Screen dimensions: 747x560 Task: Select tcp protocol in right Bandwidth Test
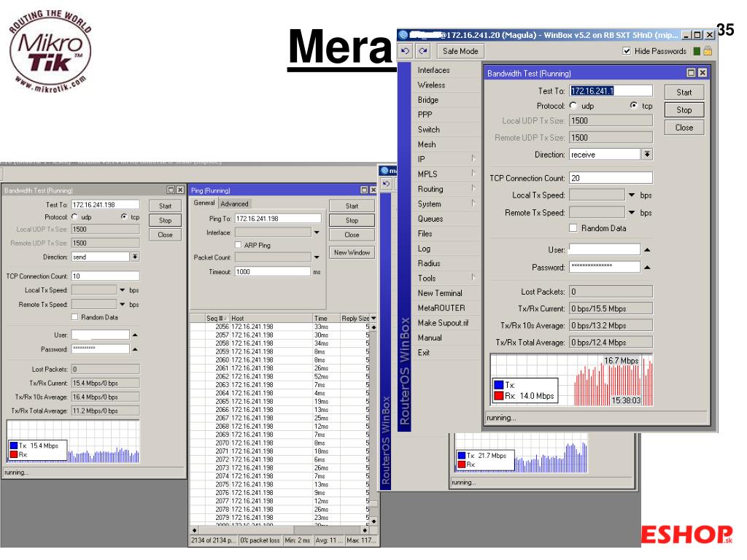coord(634,106)
